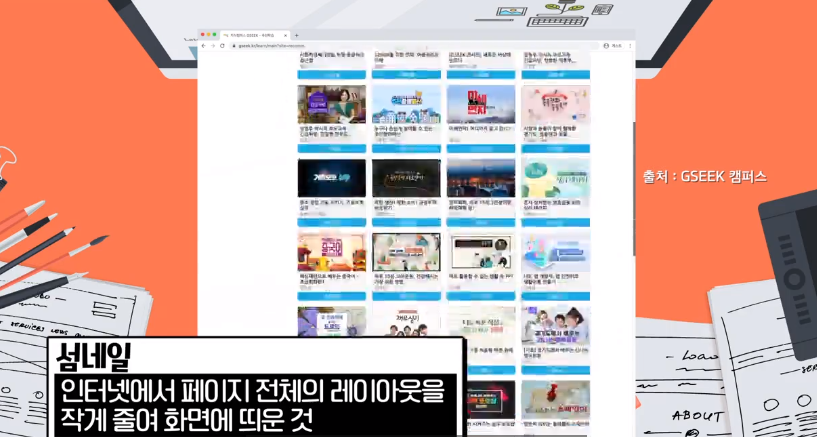Image resolution: width=817 pixels, height=437 pixels.
Task: Open the pastel green and yellow thumbnail
Action: [x=555, y=178]
